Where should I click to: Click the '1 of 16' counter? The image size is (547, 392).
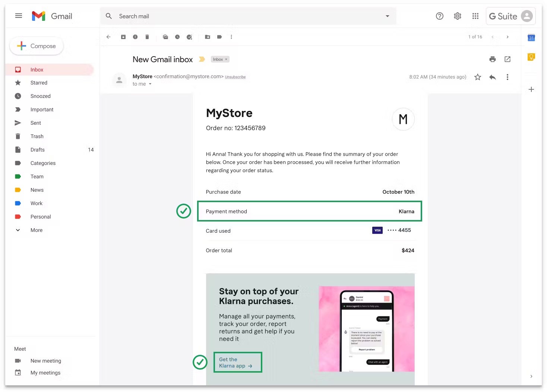tap(475, 37)
